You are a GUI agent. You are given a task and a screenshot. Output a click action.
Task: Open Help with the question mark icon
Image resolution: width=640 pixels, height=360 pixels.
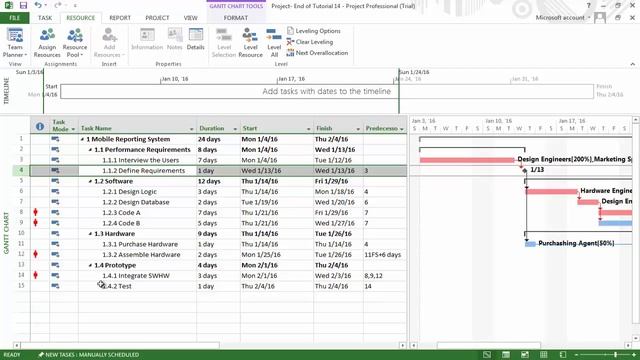(x=588, y=6)
